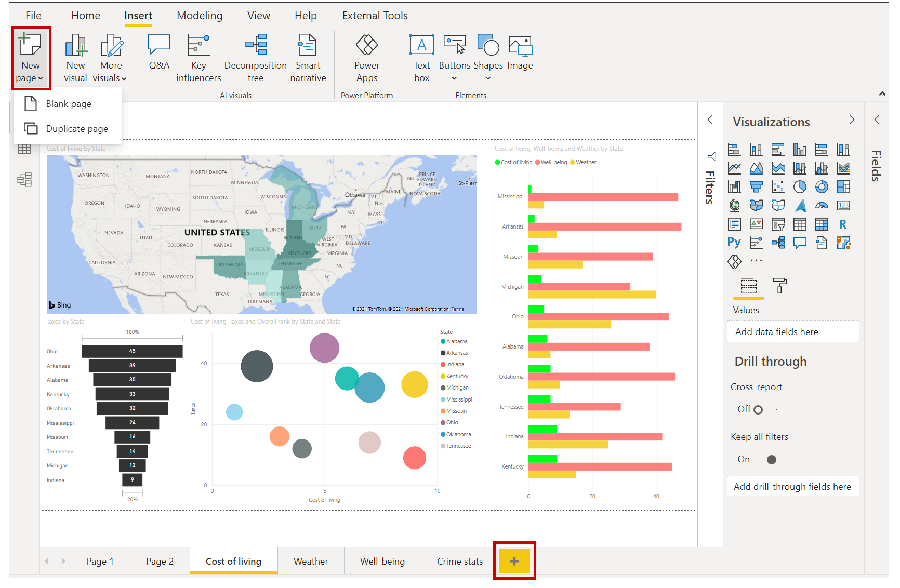Viewport: 900px width, 588px height.
Task: Insert a Text box element
Action: pyautogui.click(x=421, y=58)
